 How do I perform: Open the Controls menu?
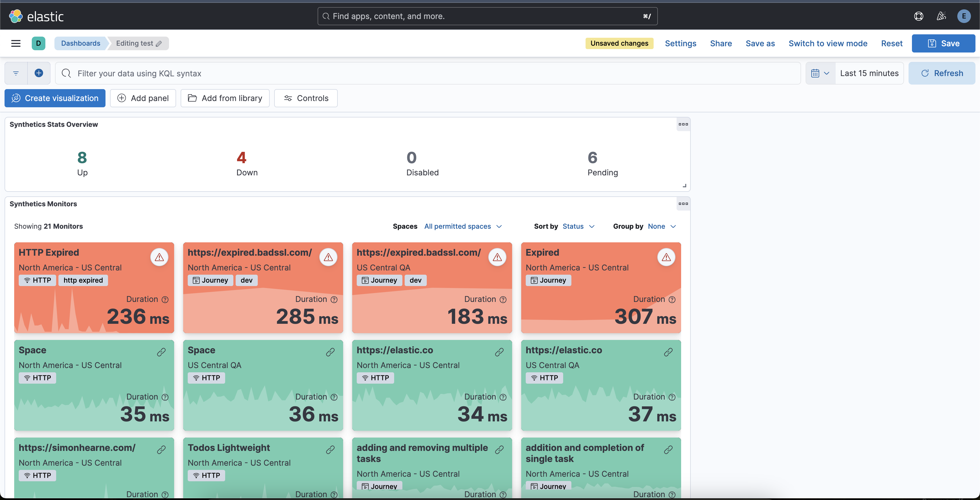point(305,98)
